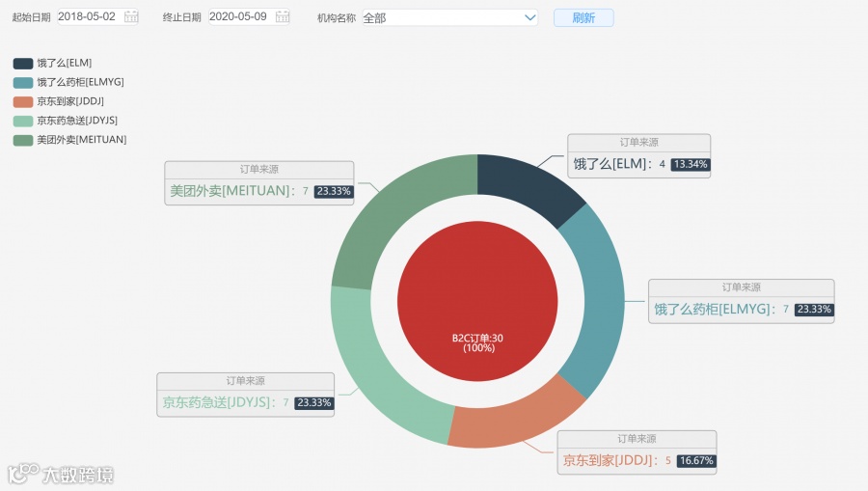The width and height of the screenshot is (868, 491).
Task: Click the end date field 2020-05-09
Action: point(249,16)
